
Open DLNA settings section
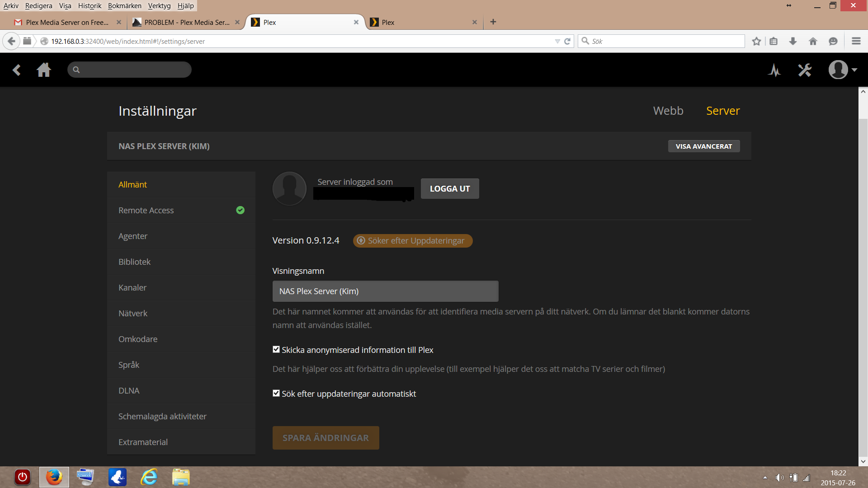click(x=181, y=390)
